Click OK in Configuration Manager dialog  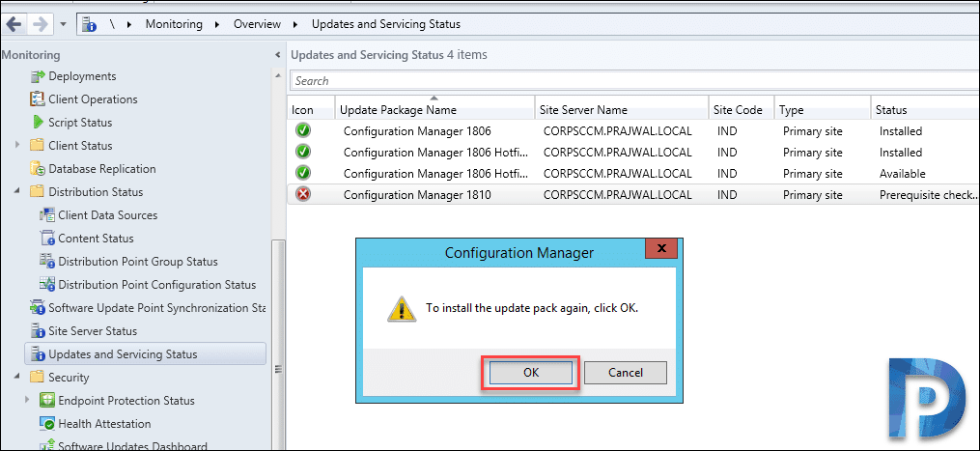531,373
